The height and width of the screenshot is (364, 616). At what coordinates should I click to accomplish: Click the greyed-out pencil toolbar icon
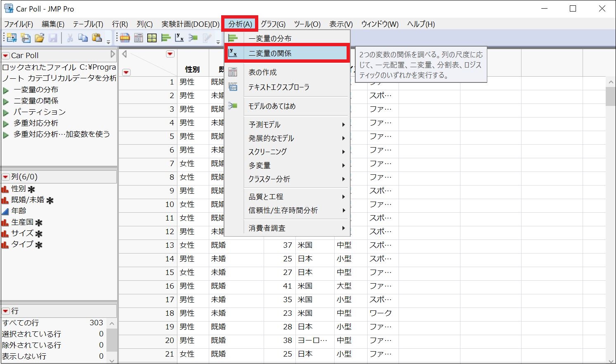point(207,38)
